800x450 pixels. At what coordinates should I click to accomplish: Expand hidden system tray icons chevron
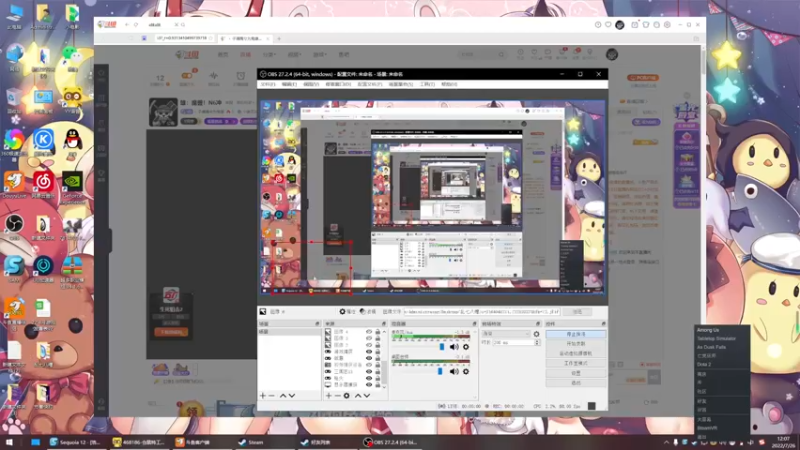666,442
